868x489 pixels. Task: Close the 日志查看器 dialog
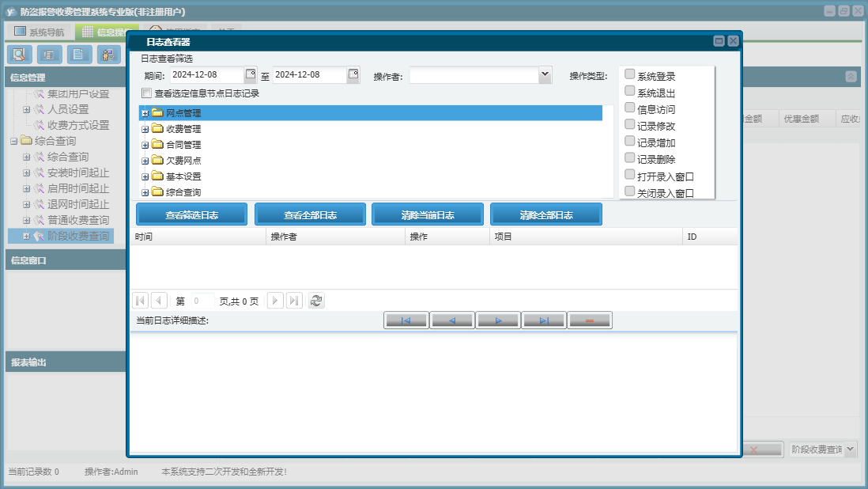point(733,41)
